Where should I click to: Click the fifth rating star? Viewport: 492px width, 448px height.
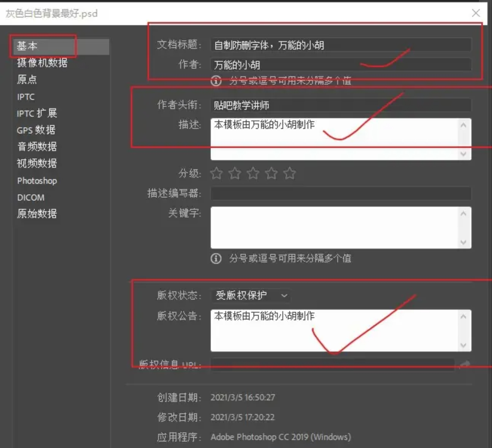click(290, 173)
